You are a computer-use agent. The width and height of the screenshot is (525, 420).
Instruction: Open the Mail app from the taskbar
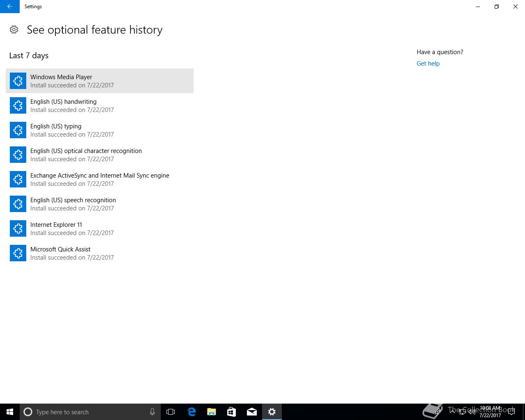(x=252, y=412)
